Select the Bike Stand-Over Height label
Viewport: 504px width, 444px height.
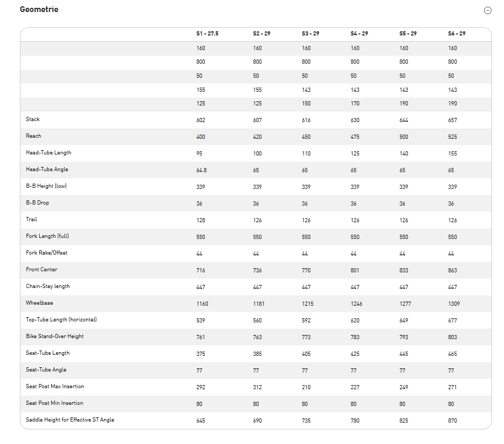[x=55, y=337]
